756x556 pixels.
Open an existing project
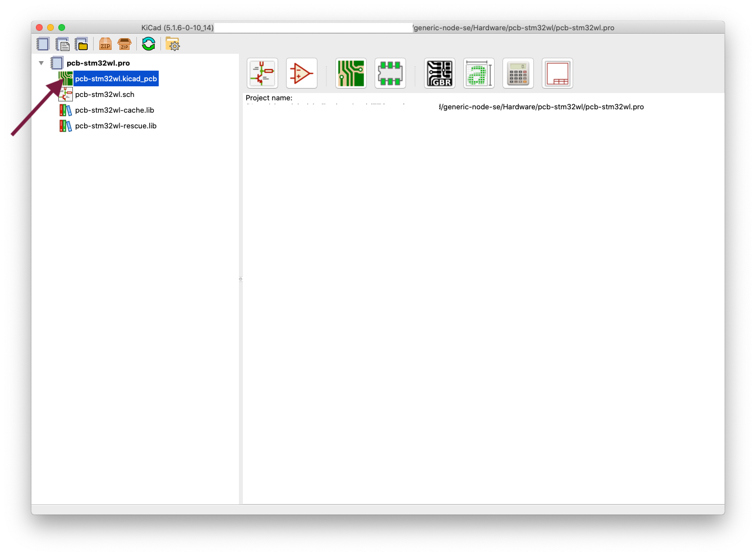(x=81, y=44)
